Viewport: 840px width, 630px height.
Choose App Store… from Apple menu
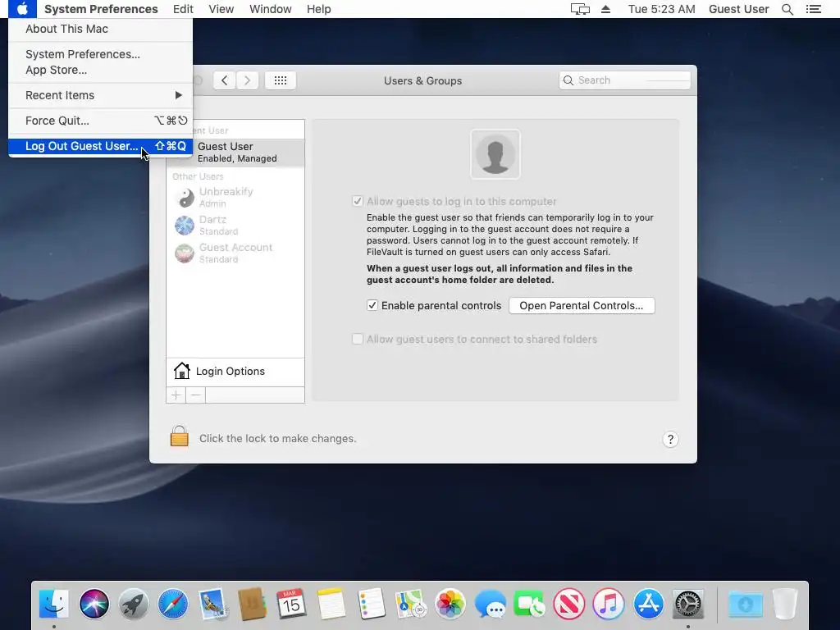click(100, 70)
